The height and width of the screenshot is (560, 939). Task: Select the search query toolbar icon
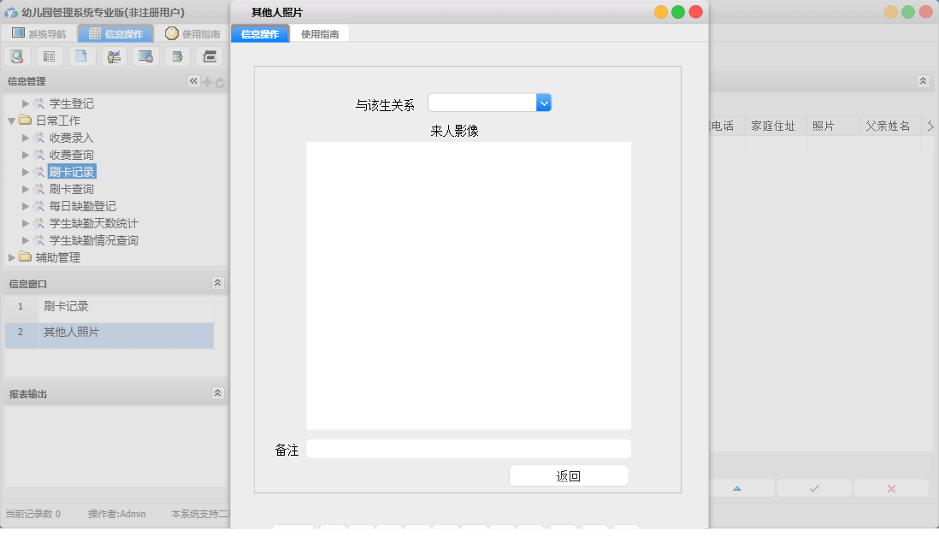[17, 56]
